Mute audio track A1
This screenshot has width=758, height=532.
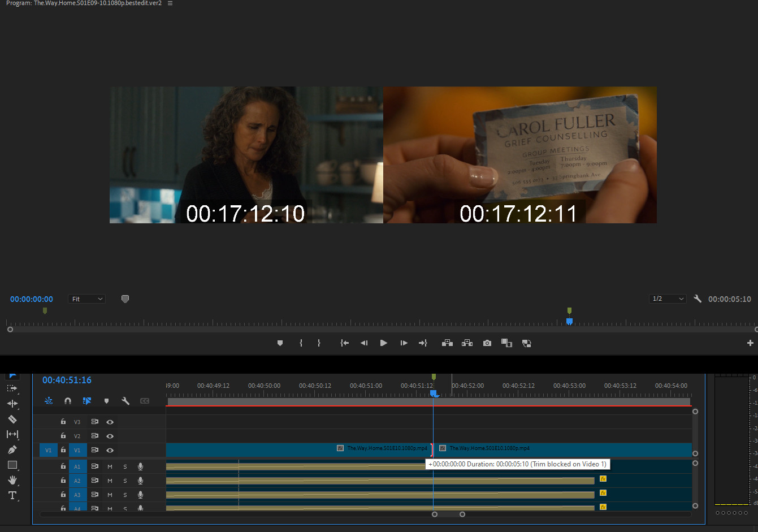tap(110, 466)
